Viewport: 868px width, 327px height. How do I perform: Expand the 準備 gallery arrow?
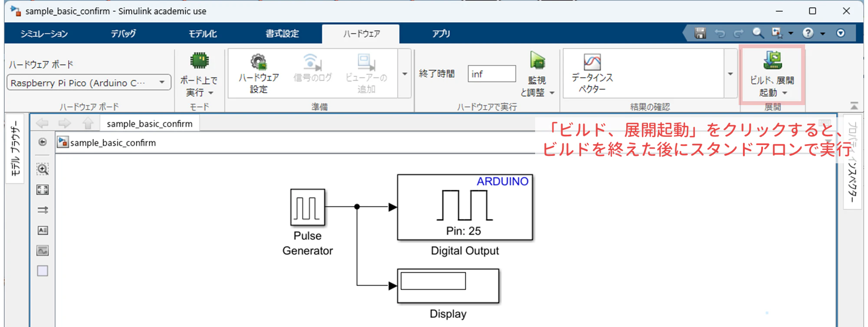404,74
